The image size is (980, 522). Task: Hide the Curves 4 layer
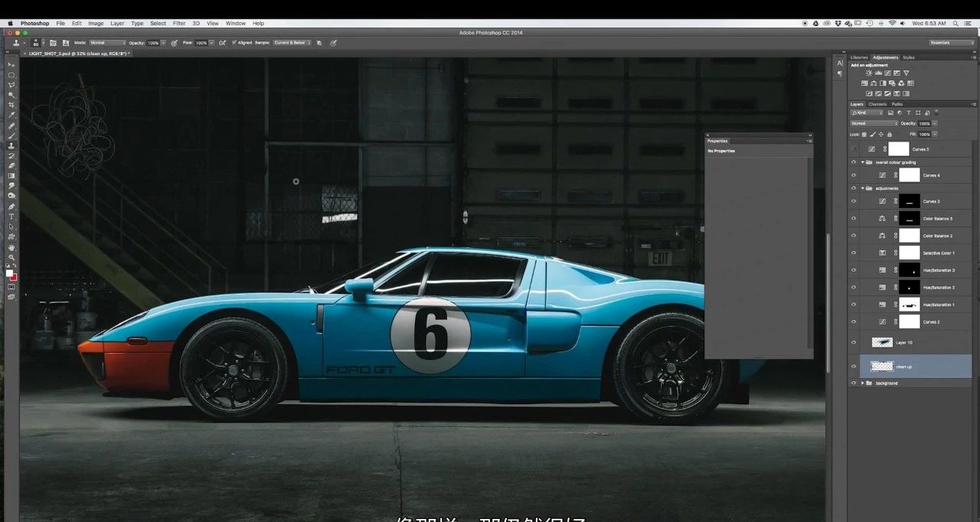(854, 175)
